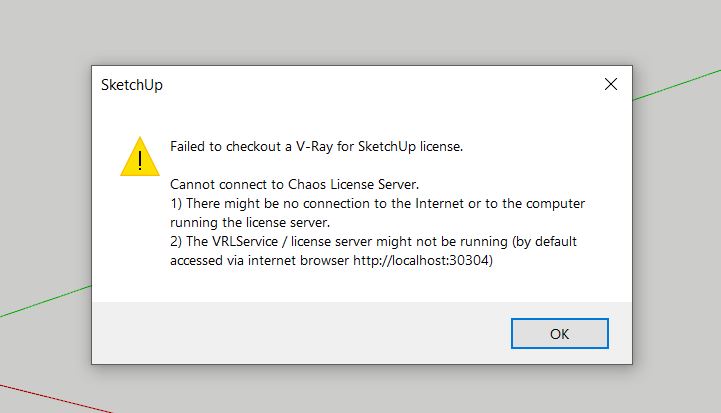Click the "Cannot connect to Chaos" line

[294, 184]
